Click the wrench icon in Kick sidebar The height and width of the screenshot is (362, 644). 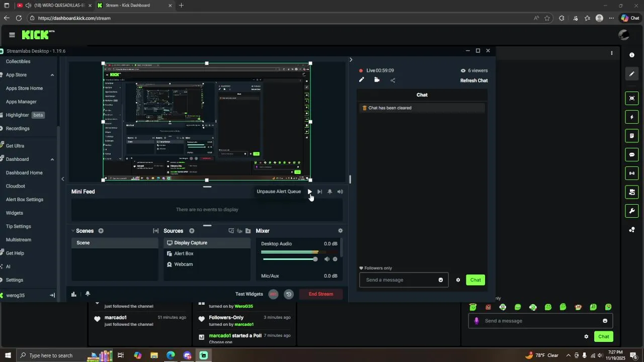[x=632, y=211]
